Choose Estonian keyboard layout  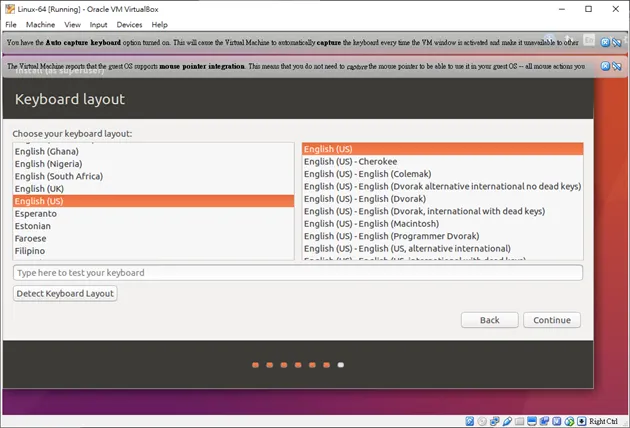pos(153,226)
